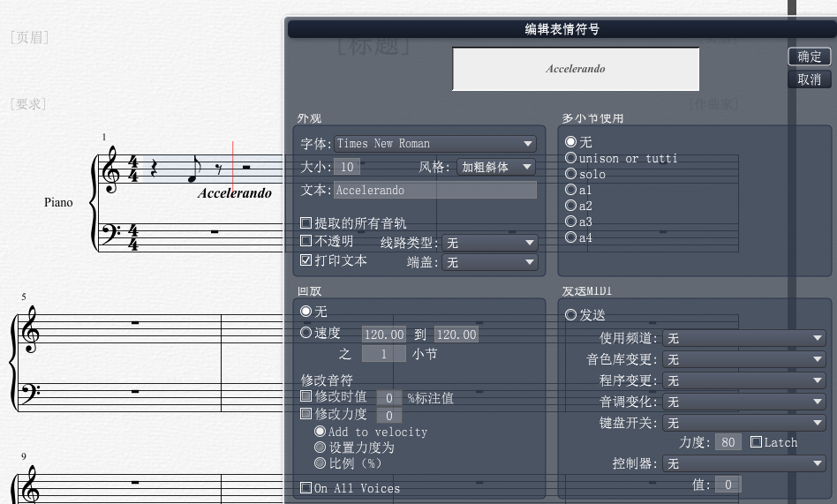
Task: Enable the 提取的所有音轨 checkbox
Action: click(x=305, y=222)
